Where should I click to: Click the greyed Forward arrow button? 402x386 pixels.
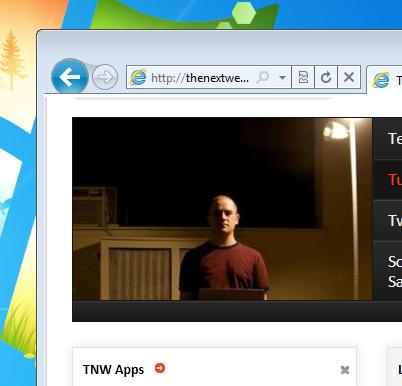click(x=105, y=77)
